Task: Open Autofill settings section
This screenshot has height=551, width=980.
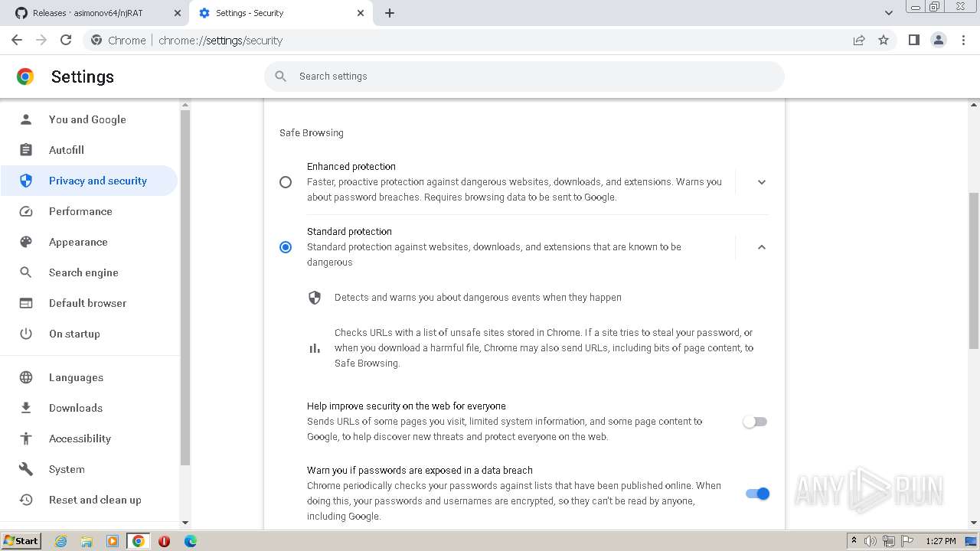Action: 89,150
